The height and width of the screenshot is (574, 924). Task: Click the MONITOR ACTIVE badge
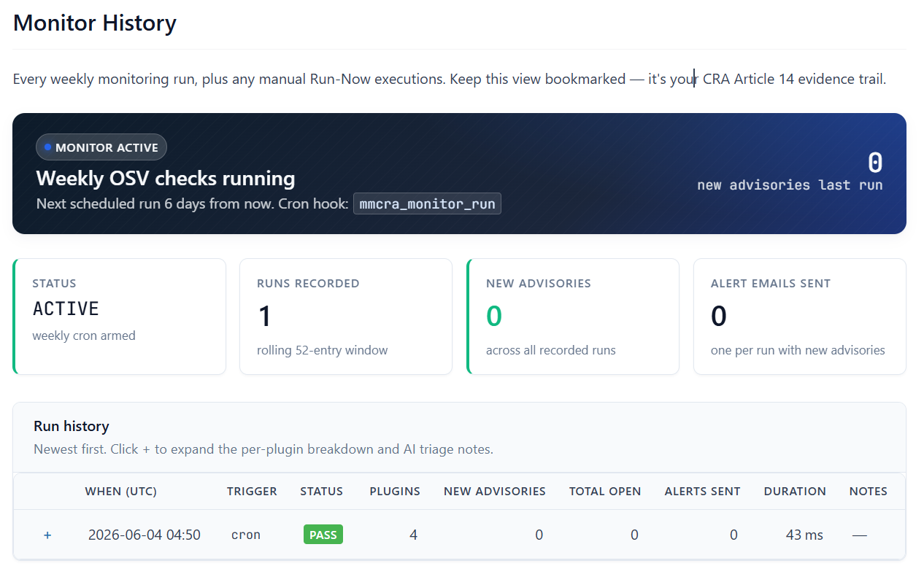point(101,147)
